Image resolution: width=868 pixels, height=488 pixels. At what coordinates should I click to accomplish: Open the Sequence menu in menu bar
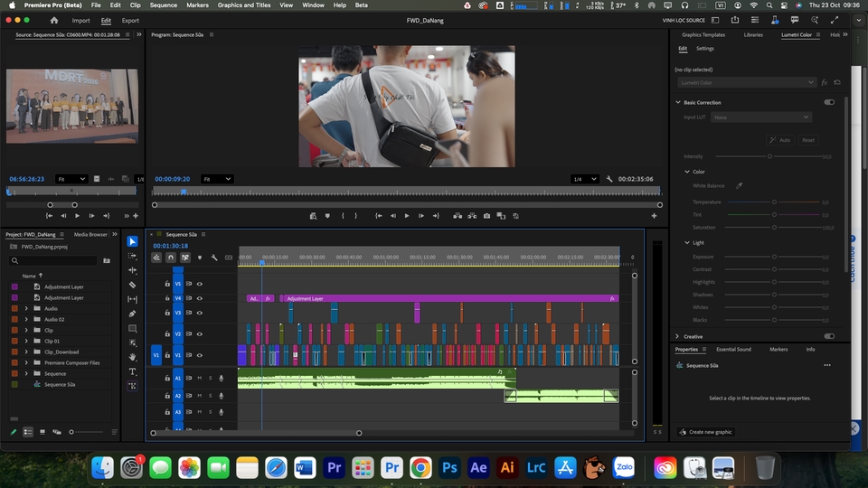point(163,5)
